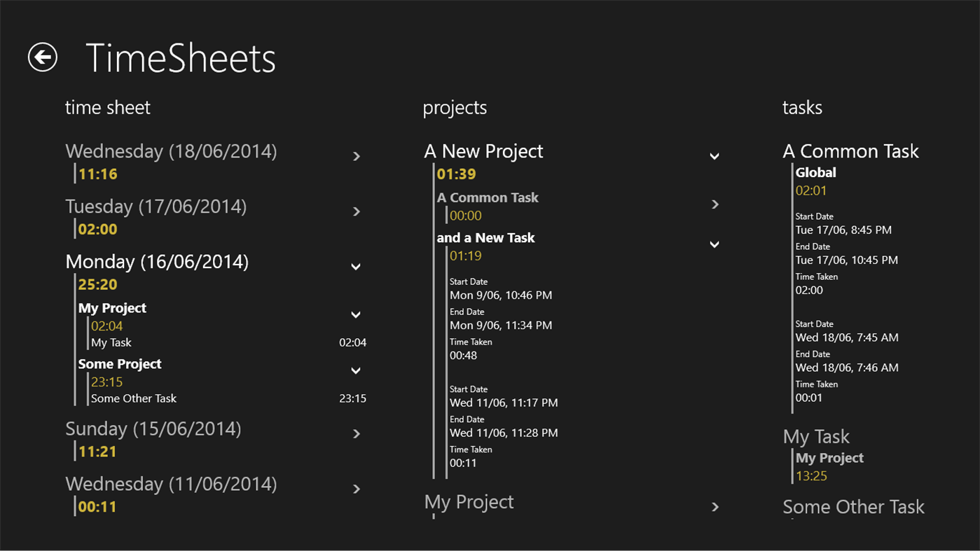
Task: Select A Common Task in tasks column
Action: 850,151
